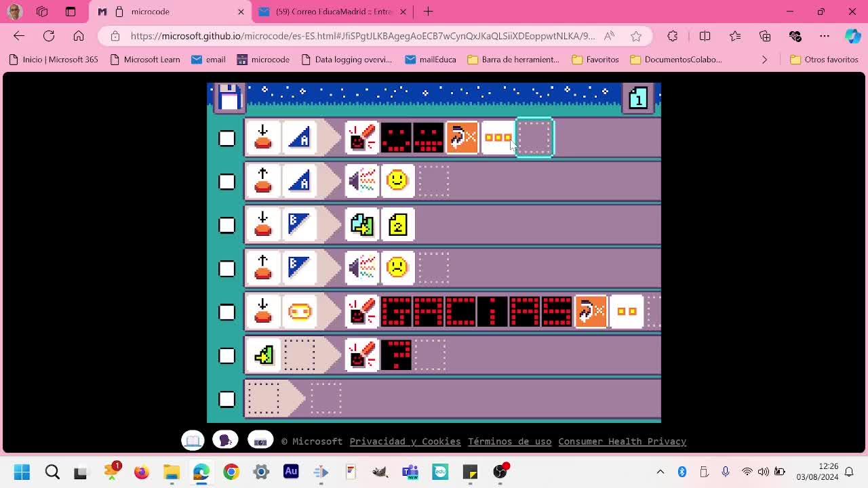The height and width of the screenshot is (488, 868).
Task: Go to browser home page
Action: pyautogui.click(x=79, y=36)
